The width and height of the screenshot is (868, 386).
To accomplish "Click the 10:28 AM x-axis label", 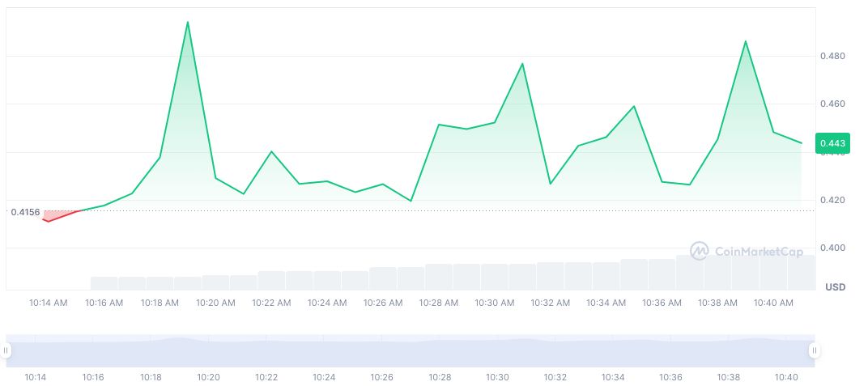I will (x=439, y=303).
